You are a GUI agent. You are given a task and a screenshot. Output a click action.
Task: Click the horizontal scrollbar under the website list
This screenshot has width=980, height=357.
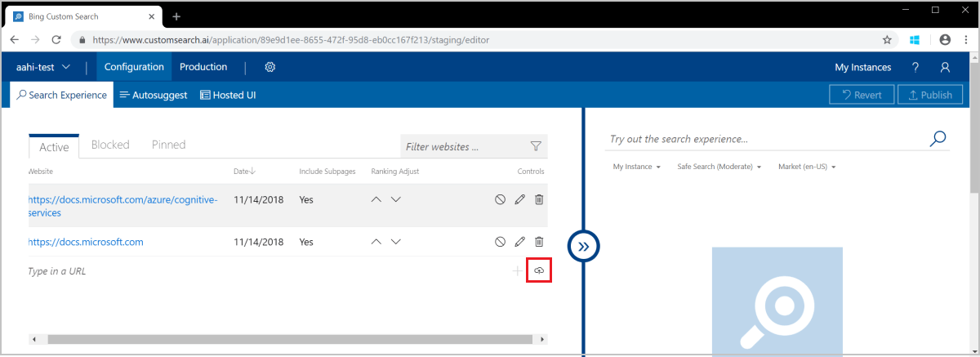[287, 338]
